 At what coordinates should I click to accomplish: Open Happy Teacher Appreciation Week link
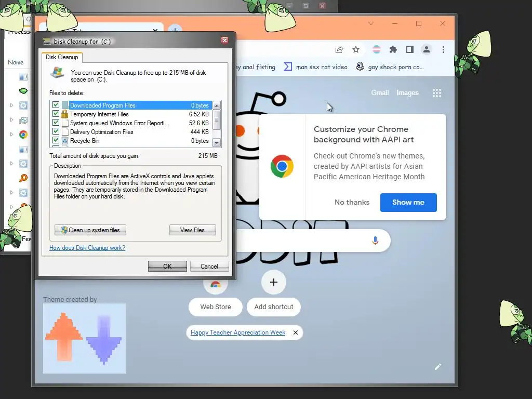pyautogui.click(x=238, y=332)
